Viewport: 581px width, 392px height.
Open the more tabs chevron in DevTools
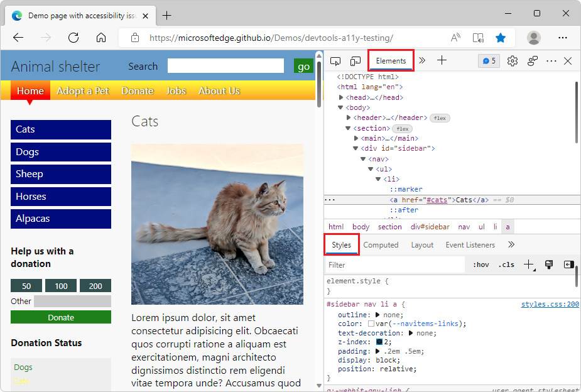coord(422,61)
